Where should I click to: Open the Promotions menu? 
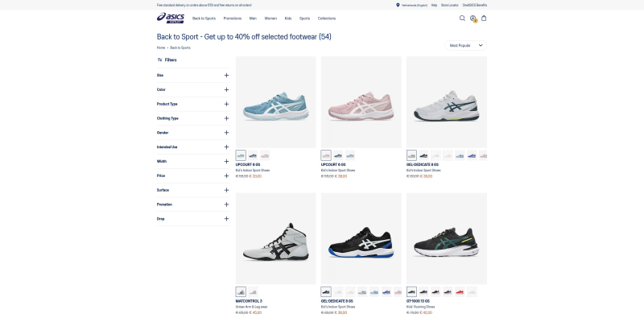[233, 19]
